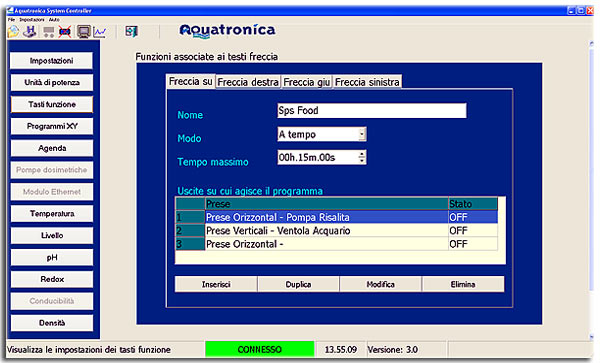Screen dimensions: 600x363
Task: Open the pH section
Action: point(51,257)
